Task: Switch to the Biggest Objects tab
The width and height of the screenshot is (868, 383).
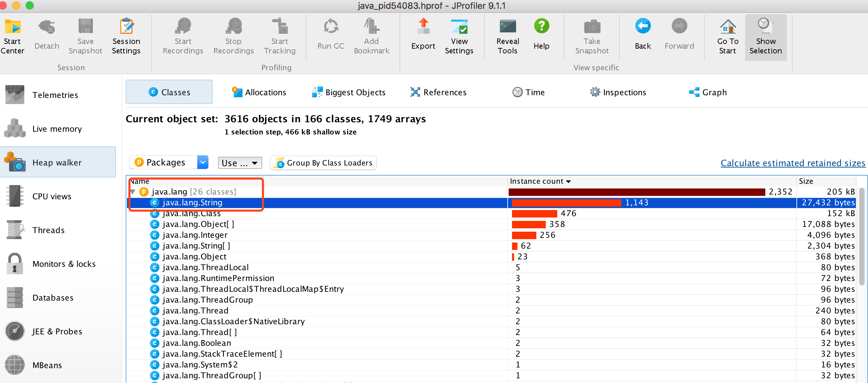Action: click(349, 92)
